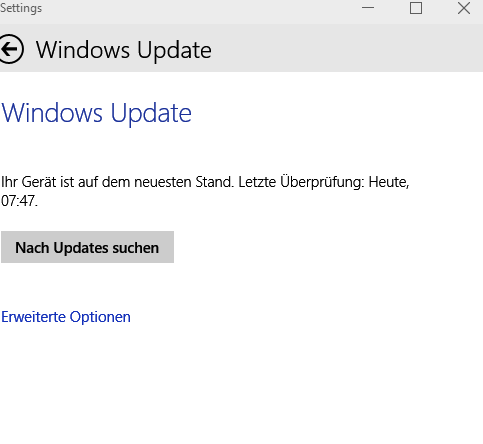The width and height of the screenshot is (483, 444).
Task: Click the black Windows Update header title
Action: (124, 50)
